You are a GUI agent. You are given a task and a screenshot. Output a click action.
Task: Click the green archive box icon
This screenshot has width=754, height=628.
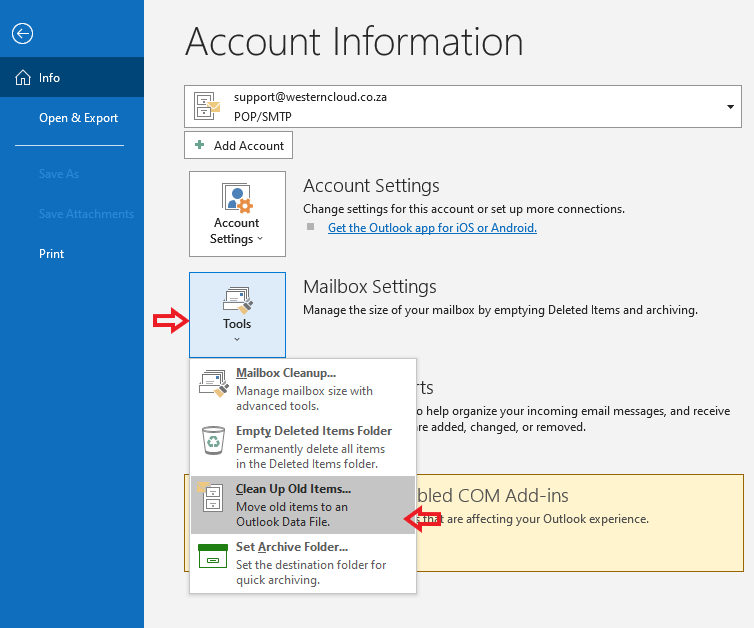[x=213, y=556]
